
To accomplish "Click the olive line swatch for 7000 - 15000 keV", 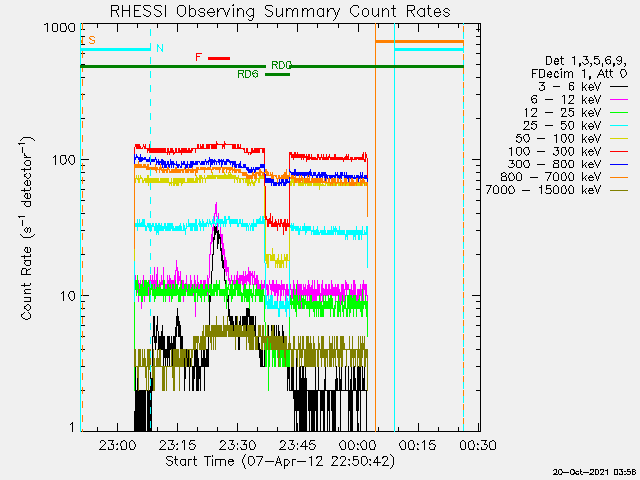I will (x=619, y=190).
